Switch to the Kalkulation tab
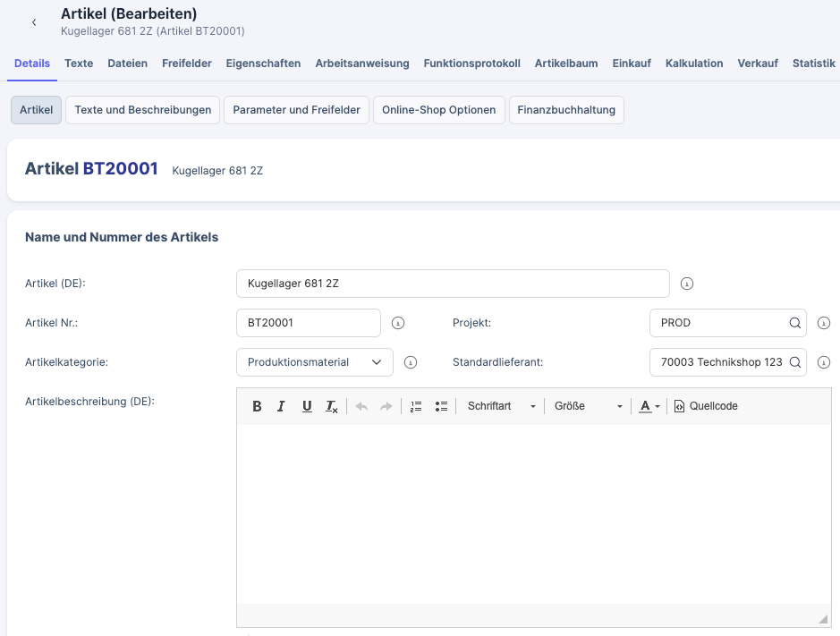Image resolution: width=840 pixels, height=636 pixels. 694,64
